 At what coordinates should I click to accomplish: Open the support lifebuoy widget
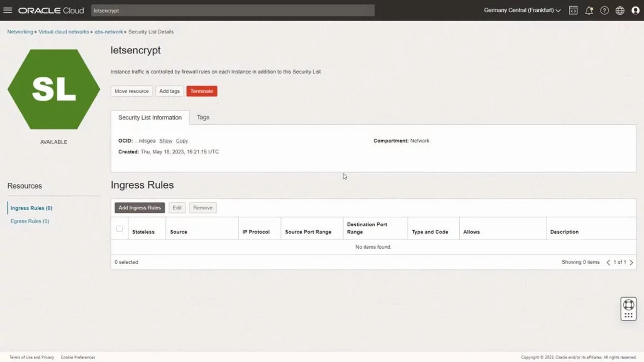point(629,305)
